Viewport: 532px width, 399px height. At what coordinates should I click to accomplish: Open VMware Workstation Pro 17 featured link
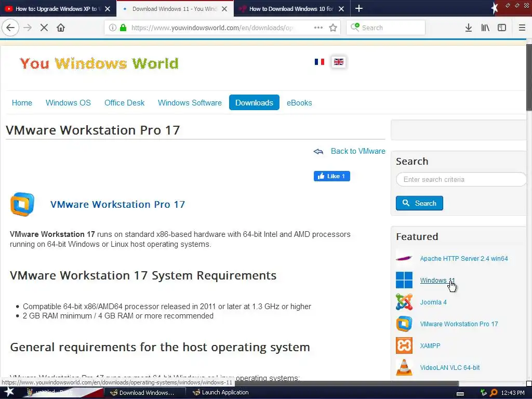459,324
